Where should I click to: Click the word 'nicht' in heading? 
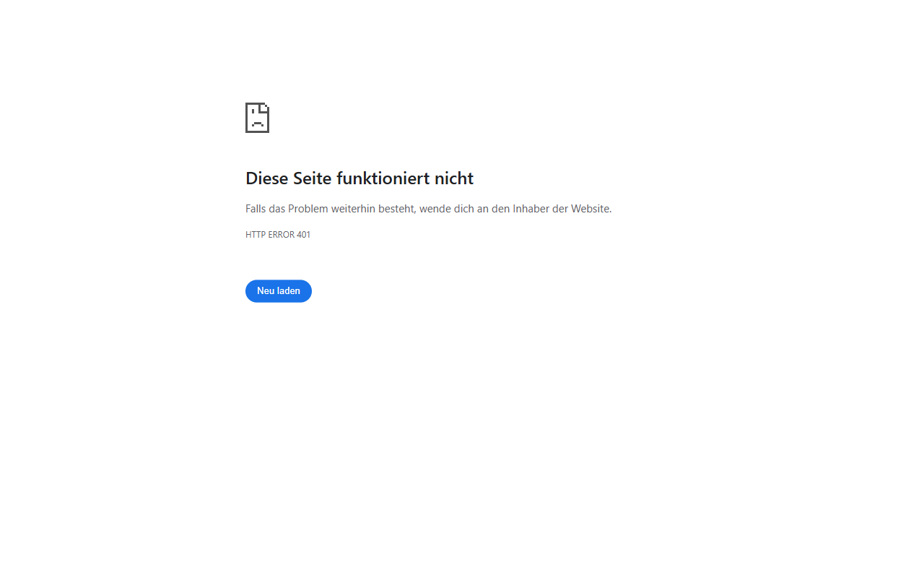(x=454, y=178)
